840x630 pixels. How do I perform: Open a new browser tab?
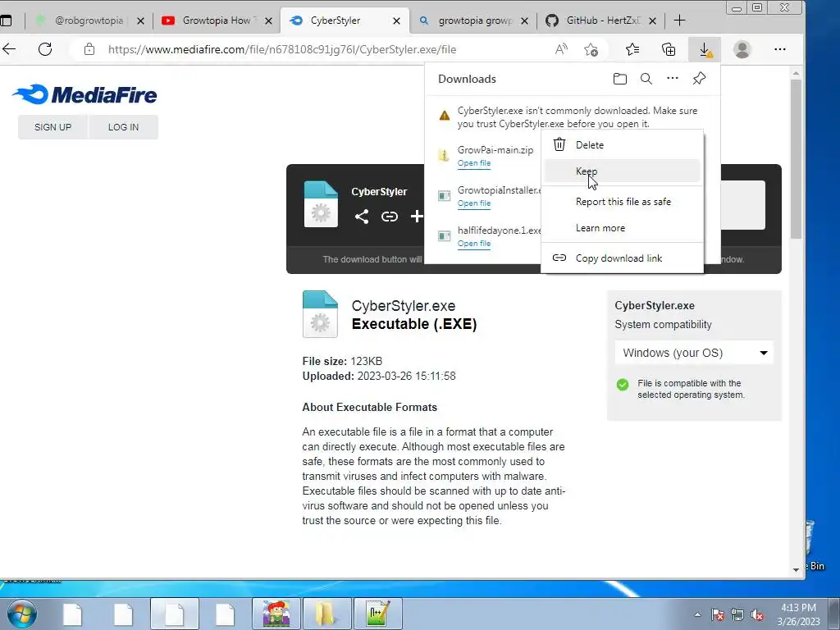[x=679, y=21]
